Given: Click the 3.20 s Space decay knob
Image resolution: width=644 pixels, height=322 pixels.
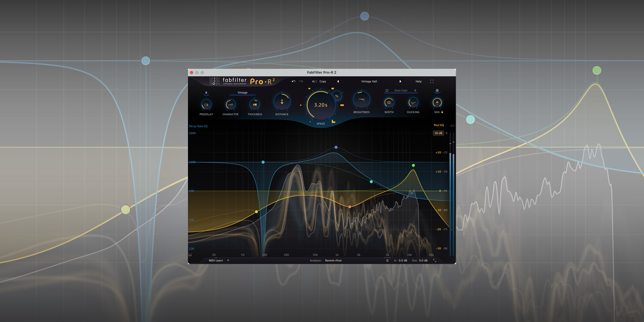Looking at the screenshot, I should pos(321,105).
